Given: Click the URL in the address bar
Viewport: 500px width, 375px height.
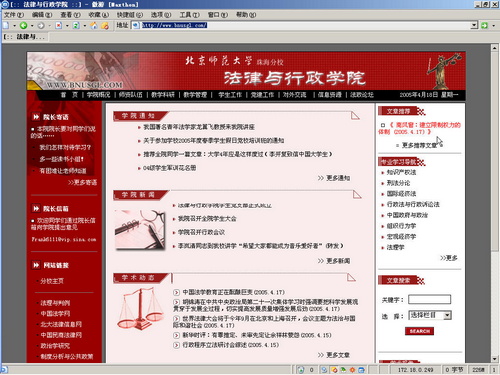Looking at the screenshot, I should coord(174,25).
